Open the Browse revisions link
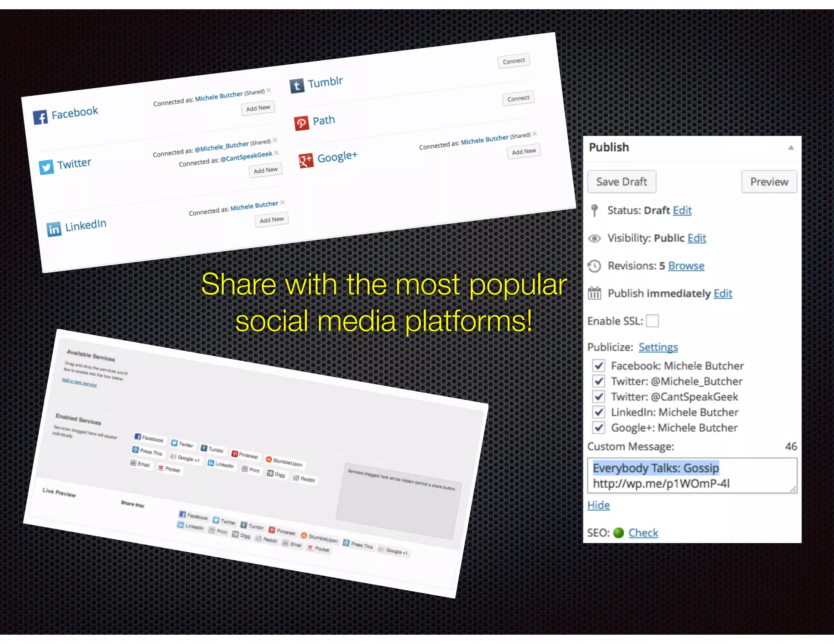Viewport: 834px width, 644px height. [x=686, y=266]
